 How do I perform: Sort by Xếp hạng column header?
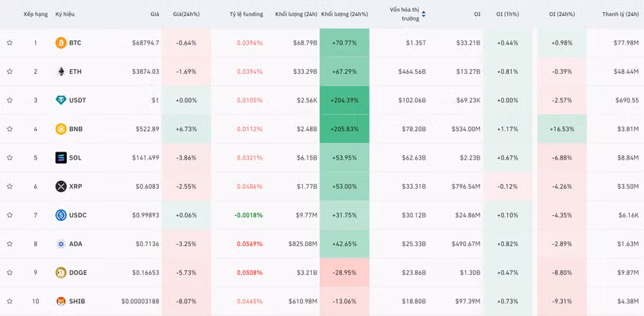tap(35, 14)
